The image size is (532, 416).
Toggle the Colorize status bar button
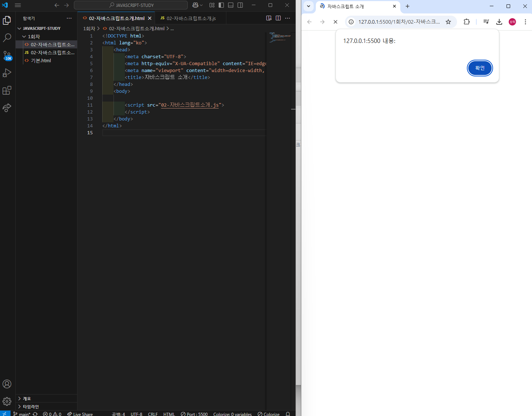[269, 414]
